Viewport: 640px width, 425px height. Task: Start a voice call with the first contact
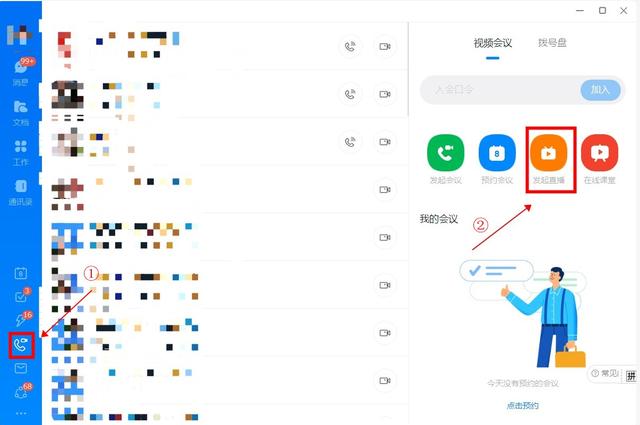[x=350, y=47]
